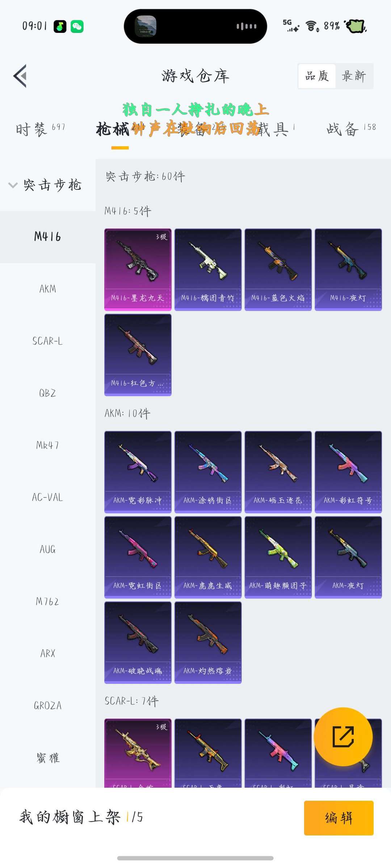Tap the back arrow icon

20,76
